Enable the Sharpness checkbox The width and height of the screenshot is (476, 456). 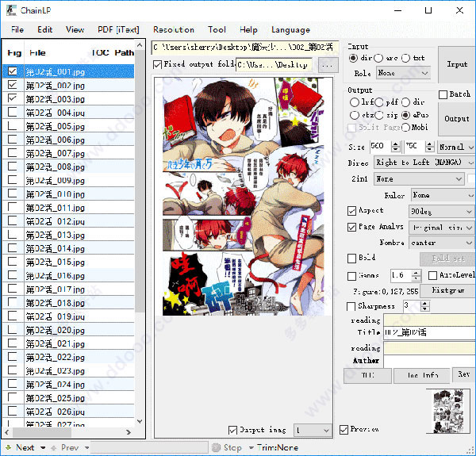(351, 306)
